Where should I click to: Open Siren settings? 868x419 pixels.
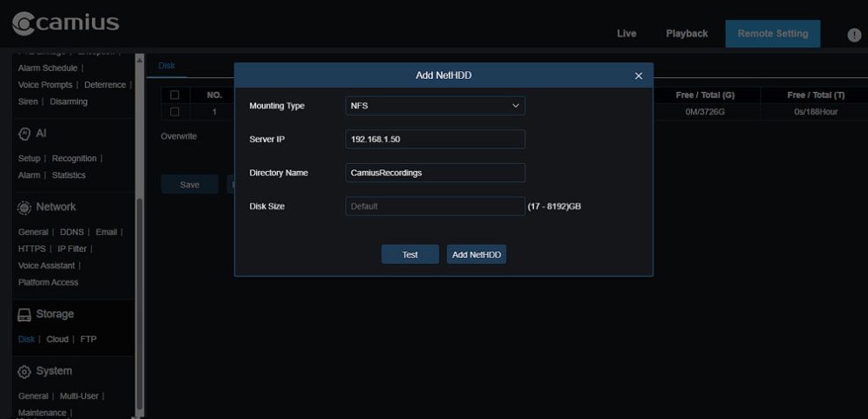(x=28, y=102)
